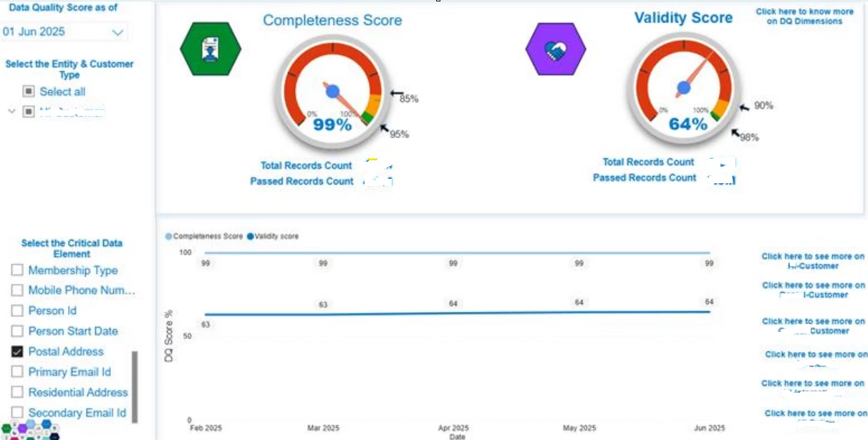
Task: Click the 85% threshold label on Completeness gauge
Action: click(409, 99)
